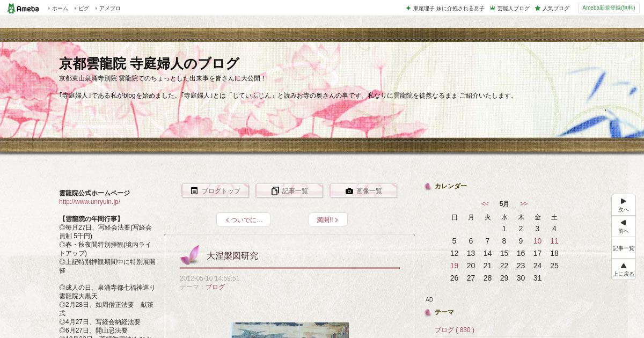Click Ameba新規登録(無料) button

[x=609, y=8]
